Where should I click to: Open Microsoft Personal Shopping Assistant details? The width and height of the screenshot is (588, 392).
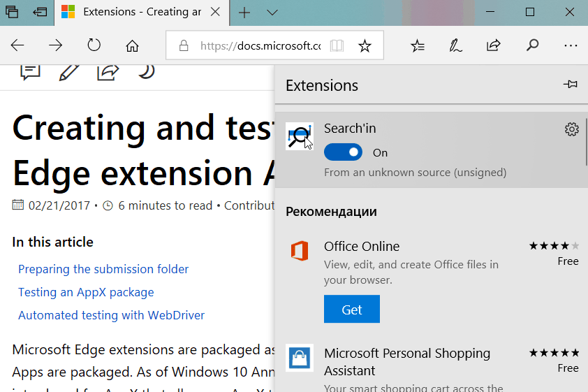coord(407,362)
